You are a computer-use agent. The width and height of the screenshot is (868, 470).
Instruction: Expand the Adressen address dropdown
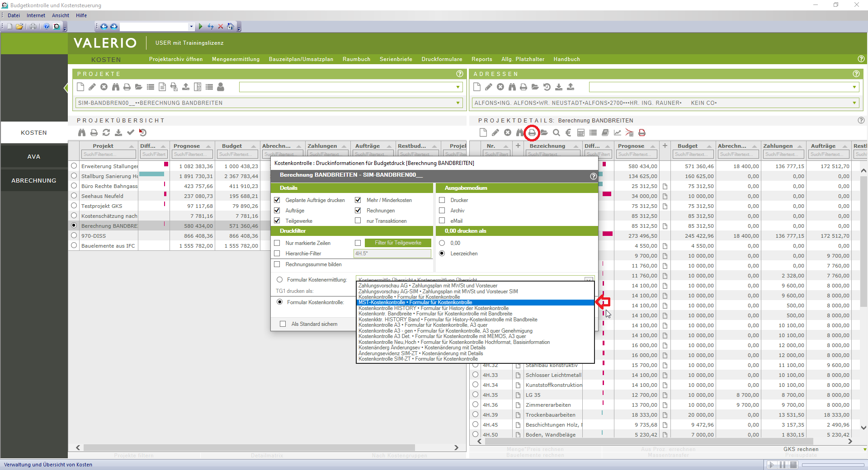coord(854,103)
